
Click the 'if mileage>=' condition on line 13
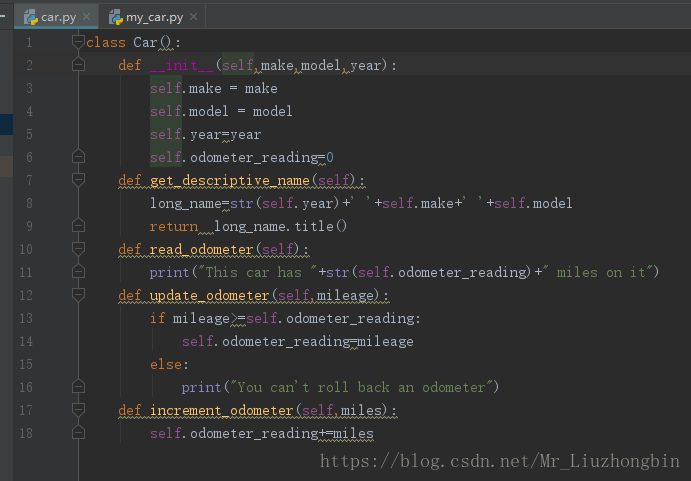(198, 318)
